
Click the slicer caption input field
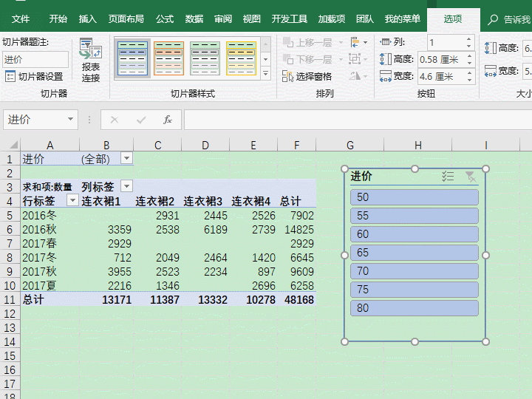[x=35, y=59]
